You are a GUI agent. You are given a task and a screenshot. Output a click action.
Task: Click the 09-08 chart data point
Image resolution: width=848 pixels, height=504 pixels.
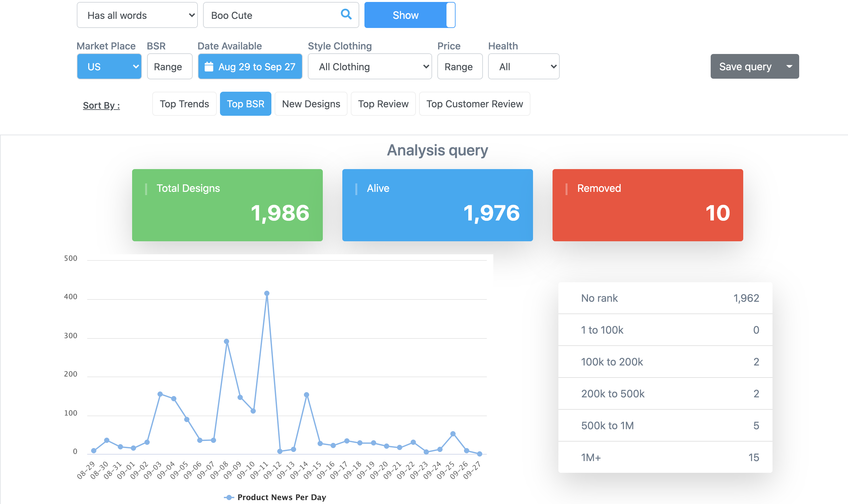point(227,341)
